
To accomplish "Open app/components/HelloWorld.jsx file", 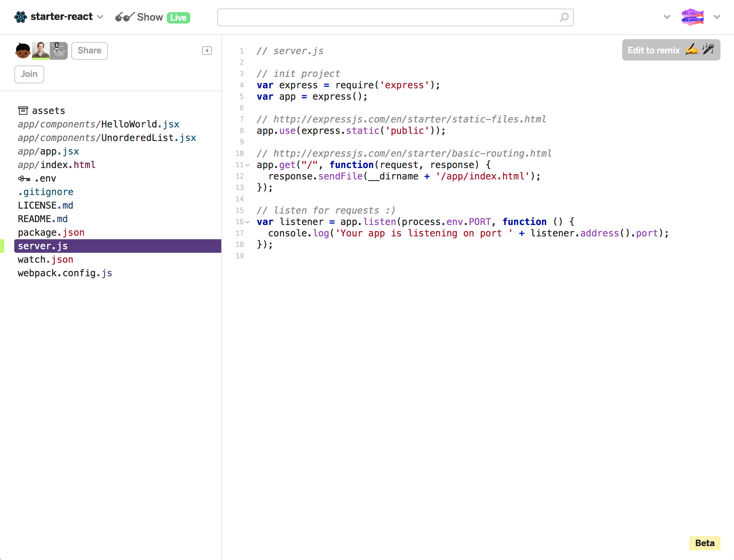I will (x=99, y=124).
